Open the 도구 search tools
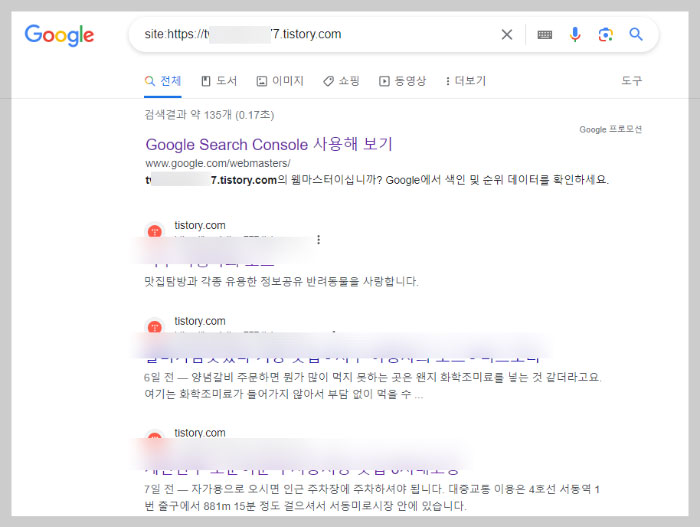 pyautogui.click(x=632, y=81)
